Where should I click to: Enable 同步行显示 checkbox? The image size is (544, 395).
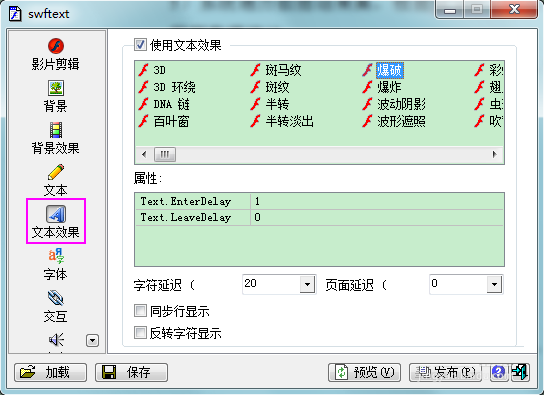(141, 311)
